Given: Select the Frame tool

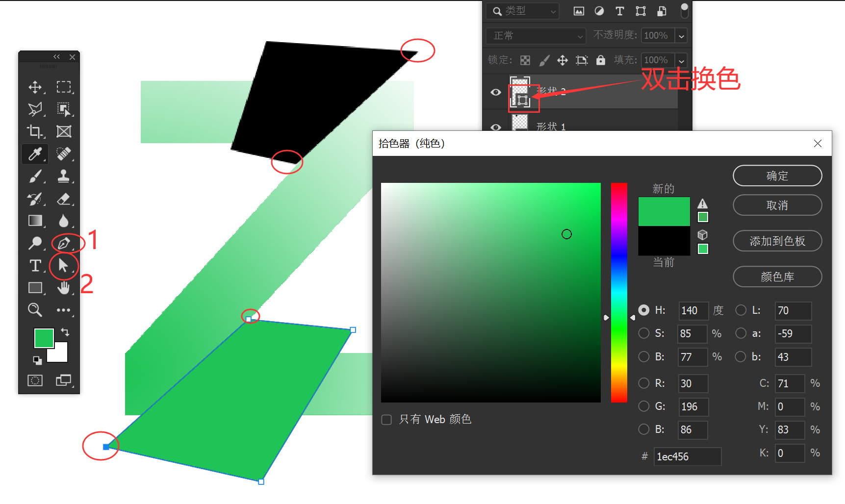Looking at the screenshot, I should pyautogui.click(x=64, y=131).
